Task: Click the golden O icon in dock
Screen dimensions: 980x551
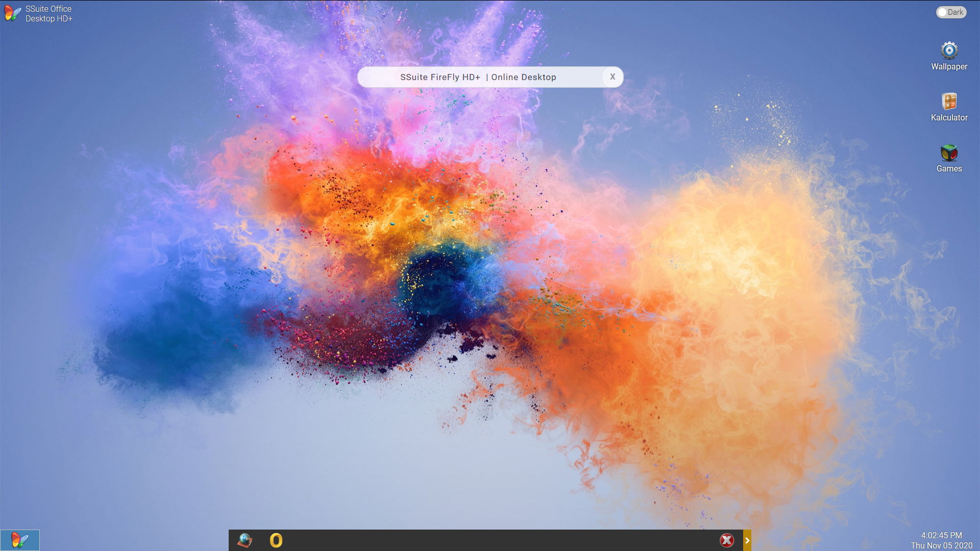Action: tap(276, 540)
